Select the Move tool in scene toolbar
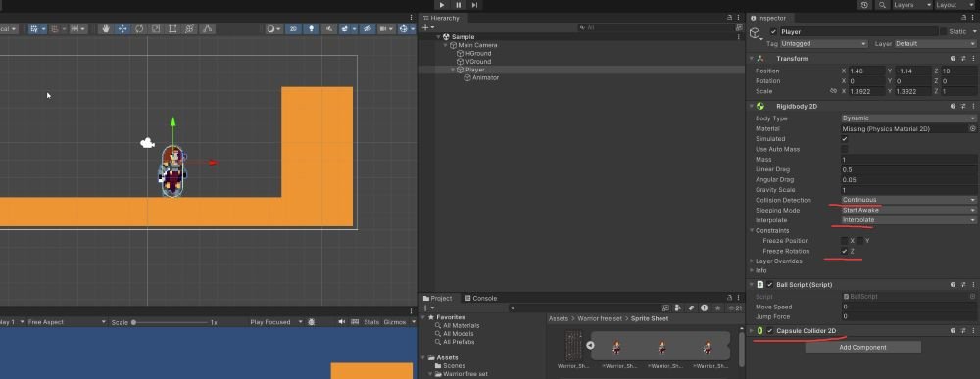 click(122, 28)
